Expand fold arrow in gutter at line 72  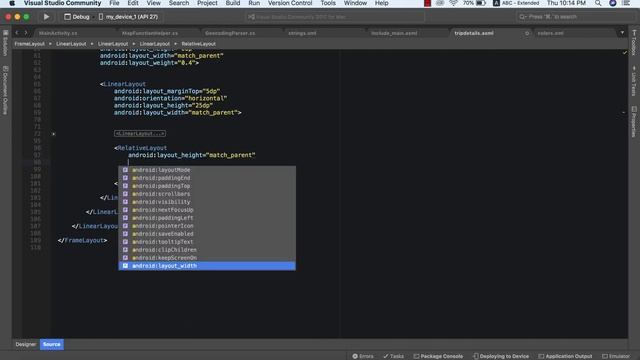(53, 133)
